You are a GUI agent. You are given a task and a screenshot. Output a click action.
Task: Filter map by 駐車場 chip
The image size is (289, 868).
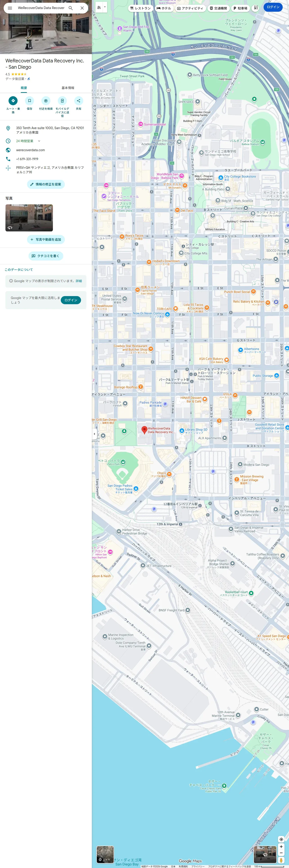pyautogui.click(x=241, y=8)
